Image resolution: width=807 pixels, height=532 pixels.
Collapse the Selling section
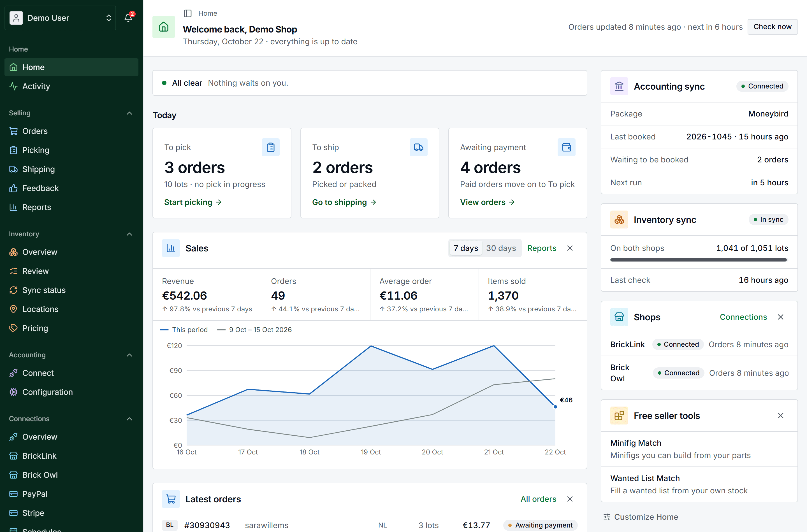pos(129,113)
